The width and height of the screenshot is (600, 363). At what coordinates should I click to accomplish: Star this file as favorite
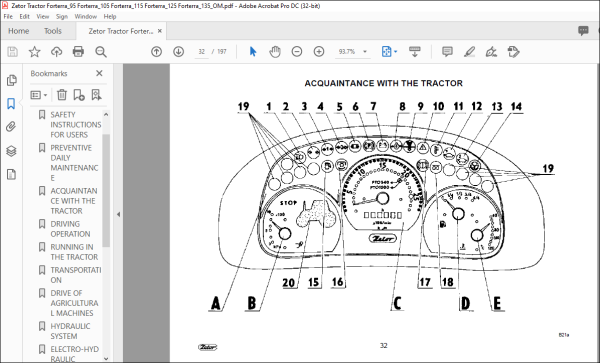click(x=34, y=52)
